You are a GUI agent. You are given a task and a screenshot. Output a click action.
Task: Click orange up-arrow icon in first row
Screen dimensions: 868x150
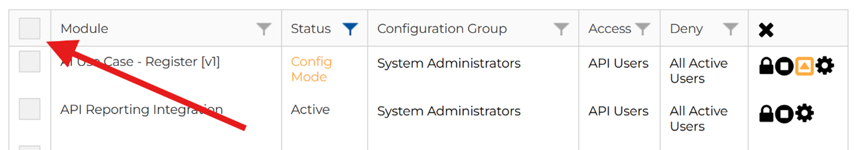click(804, 66)
